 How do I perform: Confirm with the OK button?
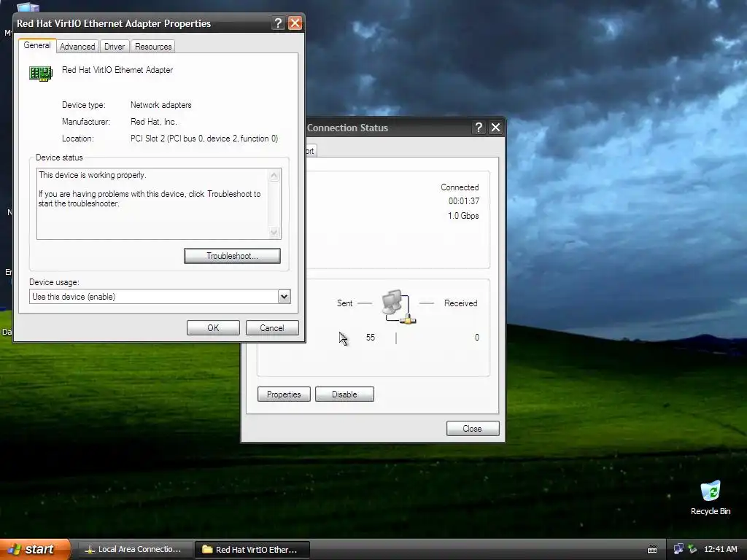coord(213,327)
